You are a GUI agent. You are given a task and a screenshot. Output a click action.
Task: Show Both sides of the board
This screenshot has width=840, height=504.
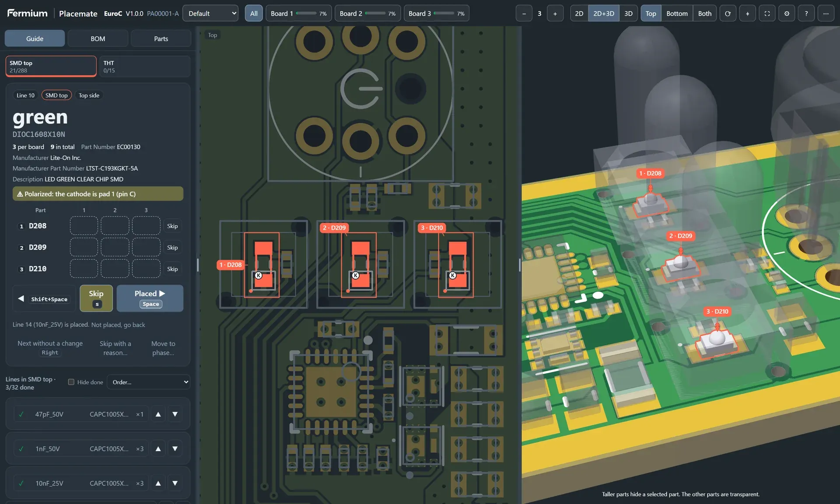[704, 14]
